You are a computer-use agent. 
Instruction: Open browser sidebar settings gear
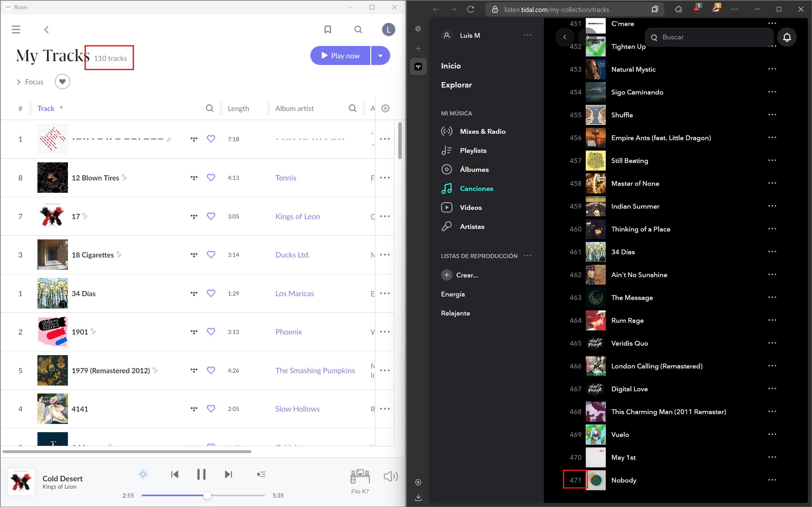pos(418,482)
